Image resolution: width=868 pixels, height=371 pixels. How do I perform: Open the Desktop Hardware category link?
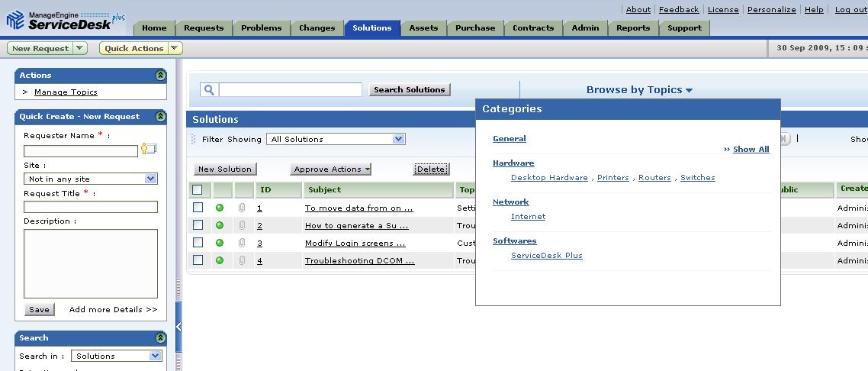pos(549,178)
